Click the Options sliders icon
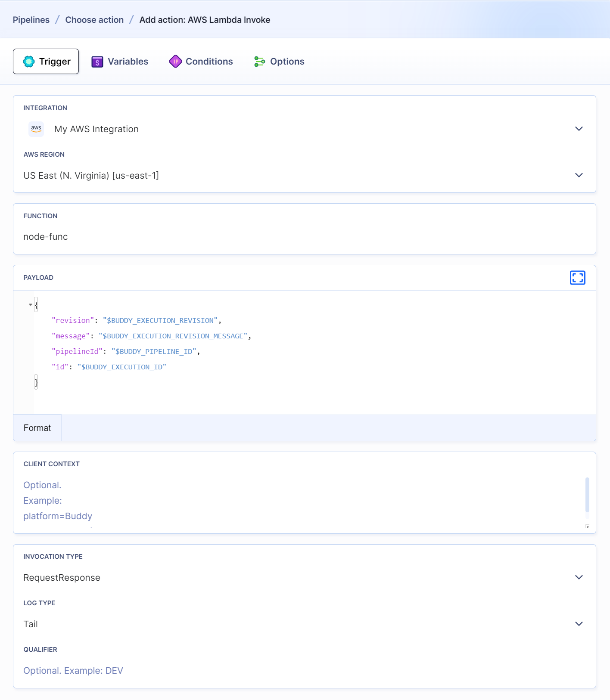 (x=259, y=62)
